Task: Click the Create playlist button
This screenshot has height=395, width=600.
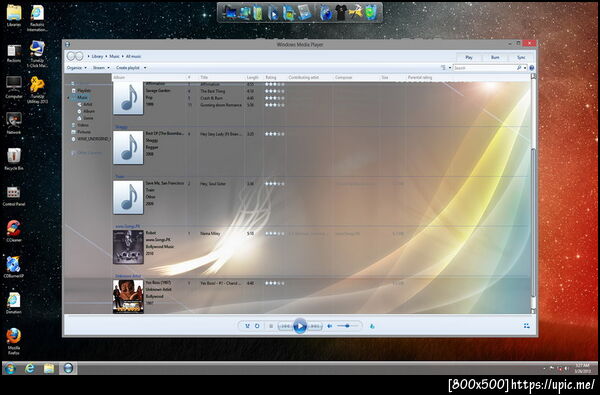Action: (x=128, y=68)
